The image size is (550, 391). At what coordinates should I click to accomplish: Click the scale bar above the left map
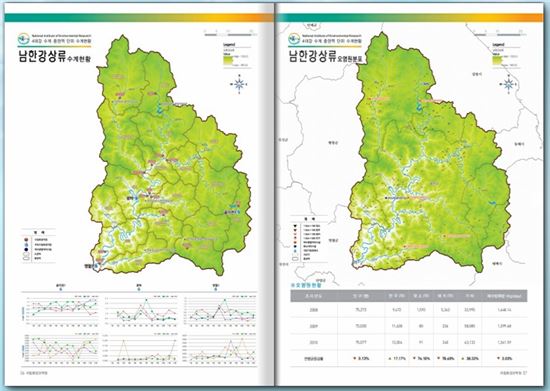[230, 34]
